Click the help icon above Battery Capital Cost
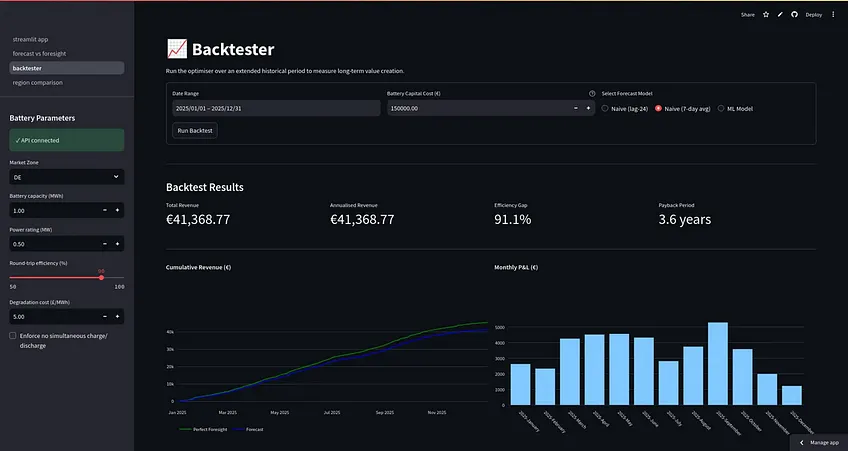 pos(592,94)
